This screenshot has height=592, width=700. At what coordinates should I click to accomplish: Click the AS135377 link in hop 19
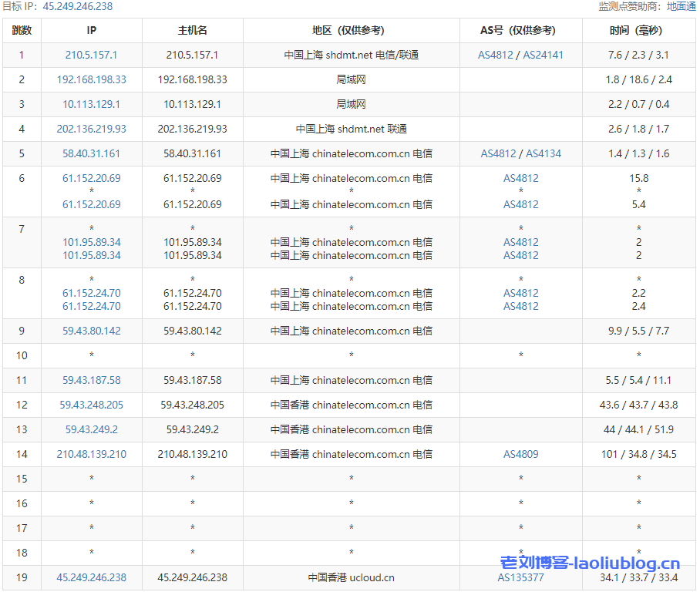pos(520,577)
